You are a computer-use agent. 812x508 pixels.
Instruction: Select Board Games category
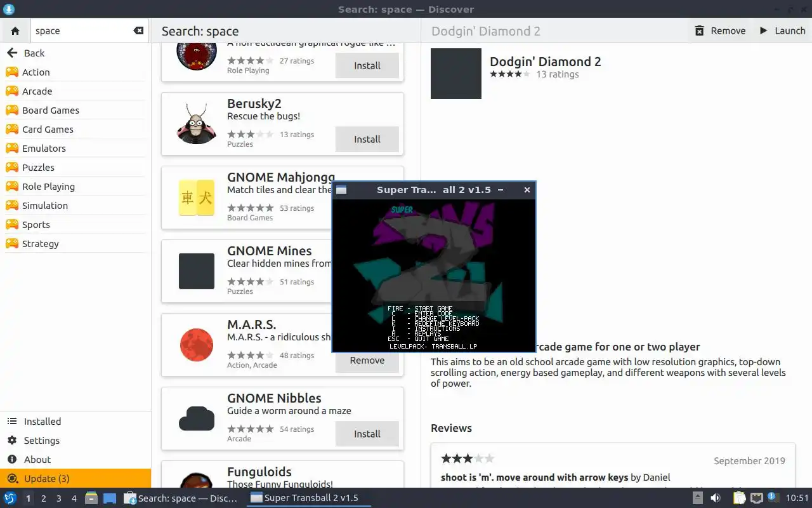point(75,110)
